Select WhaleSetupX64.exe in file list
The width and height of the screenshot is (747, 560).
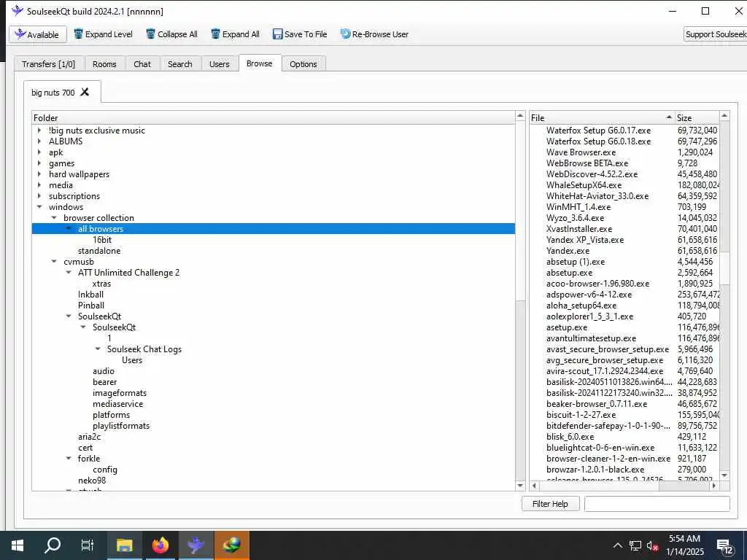[584, 184]
